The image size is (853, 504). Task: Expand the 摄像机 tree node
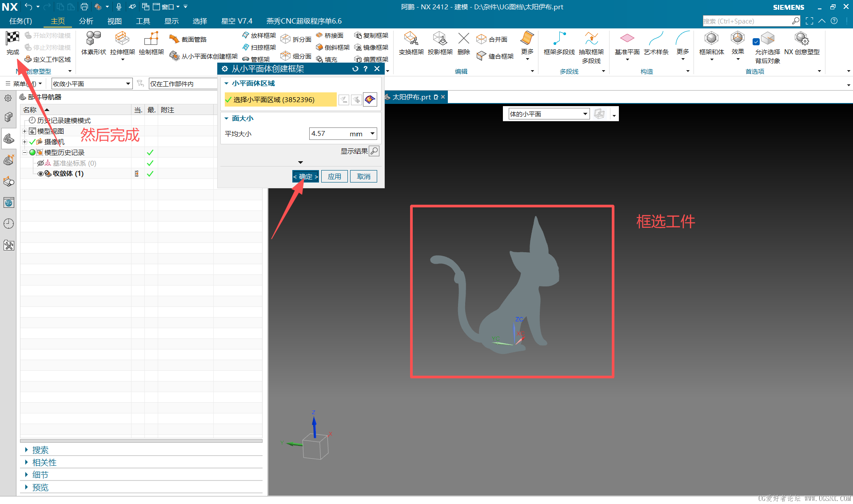25,142
